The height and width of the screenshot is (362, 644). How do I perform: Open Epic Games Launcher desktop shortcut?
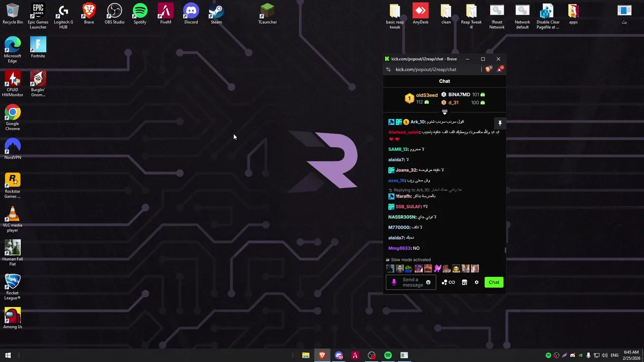pyautogui.click(x=38, y=16)
